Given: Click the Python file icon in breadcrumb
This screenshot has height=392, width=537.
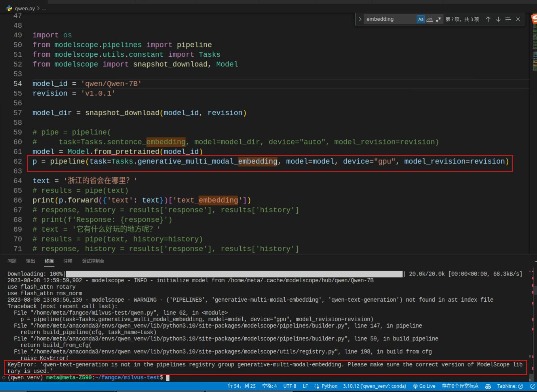Looking at the screenshot, I should click(9, 9).
